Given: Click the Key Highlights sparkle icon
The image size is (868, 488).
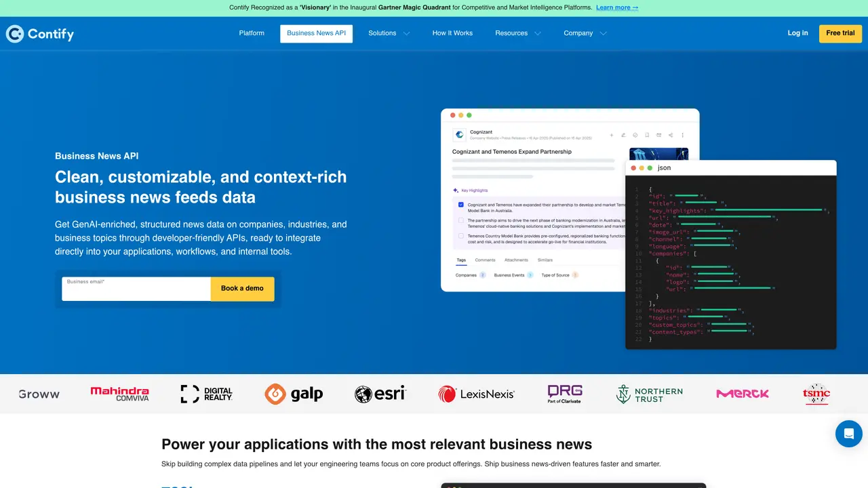Looking at the screenshot, I should (456, 190).
